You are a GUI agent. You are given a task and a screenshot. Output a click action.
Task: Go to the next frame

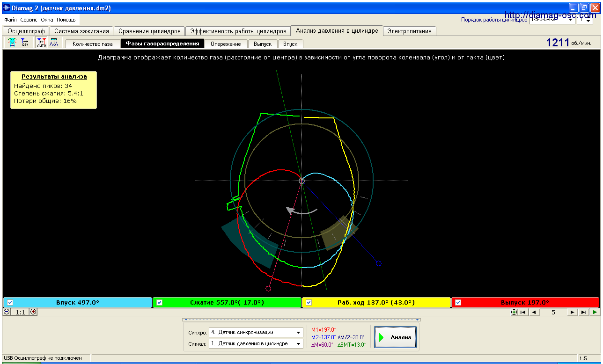coord(573,312)
